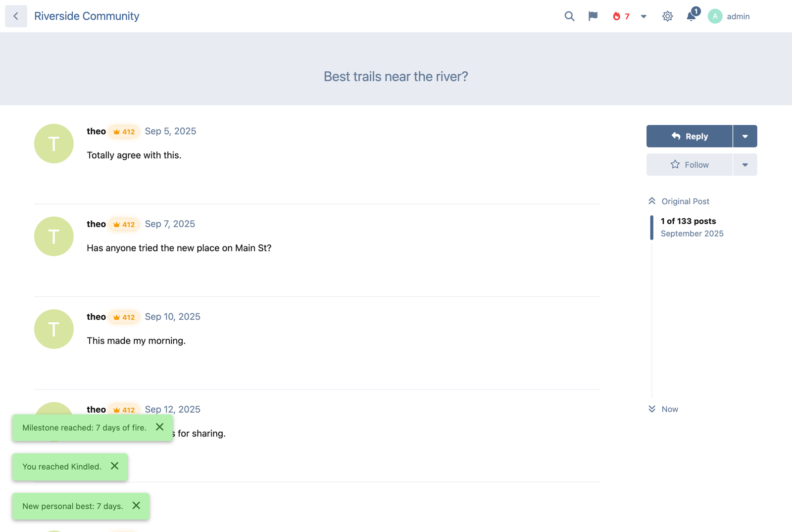Click the scrubber handle at 1 of 133 posts
This screenshot has height=532, width=792.
(688, 227)
